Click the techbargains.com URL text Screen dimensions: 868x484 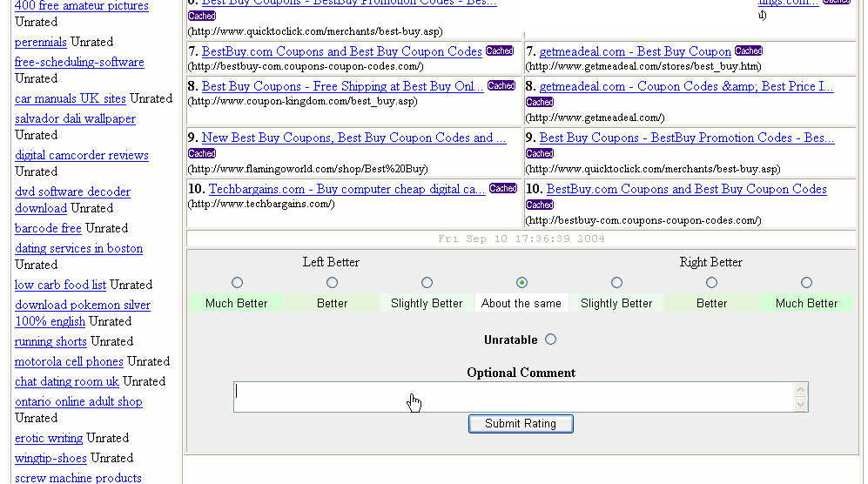(x=261, y=204)
